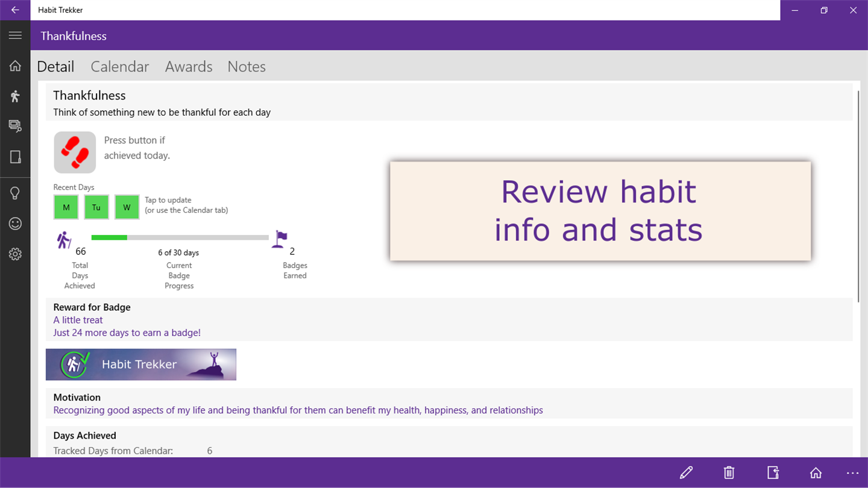Image resolution: width=868 pixels, height=488 pixels.
Task: Toggle Wednesday in Recent Days
Action: click(x=127, y=207)
